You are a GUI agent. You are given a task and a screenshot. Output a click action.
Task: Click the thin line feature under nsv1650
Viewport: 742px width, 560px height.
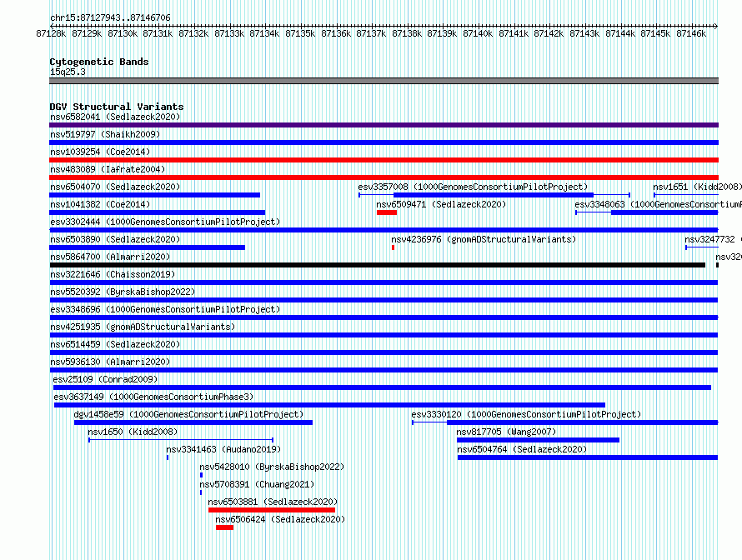point(181,440)
